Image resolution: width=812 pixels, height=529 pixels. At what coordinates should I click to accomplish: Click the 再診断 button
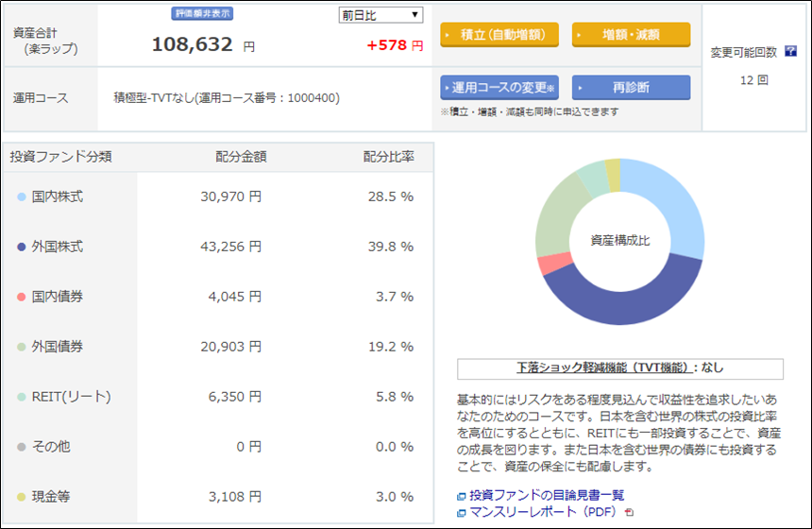(631, 88)
